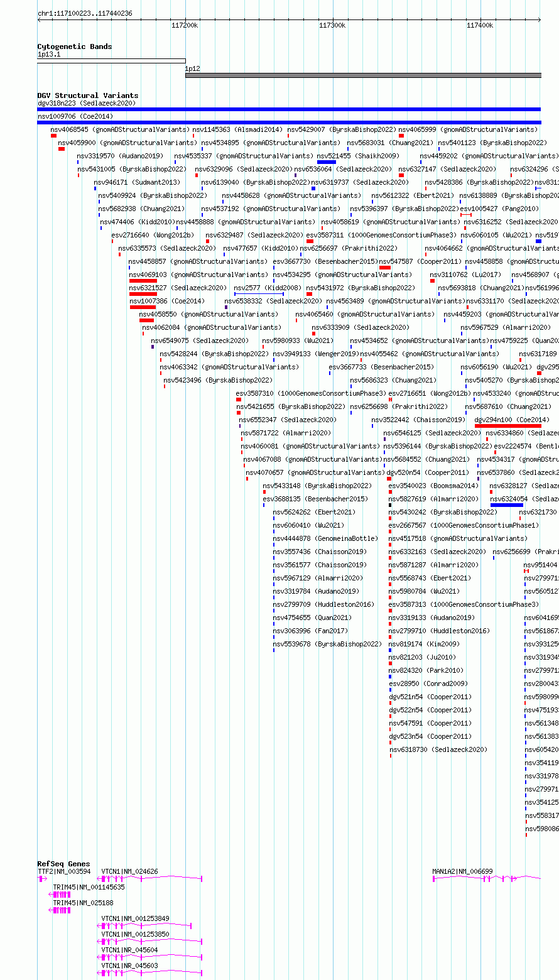Select the esv3540023 (Boomsma2014) label
The height and width of the screenshot is (980, 559).
(434, 486)
